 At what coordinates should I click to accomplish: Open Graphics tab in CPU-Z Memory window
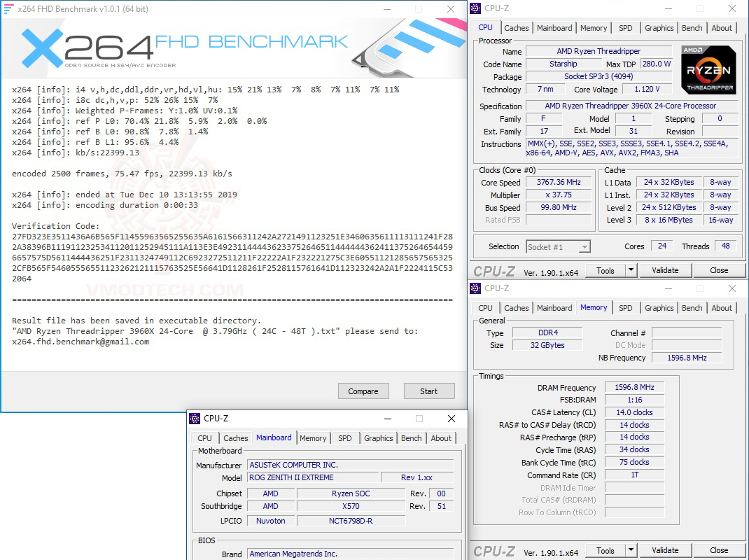pyautogui.click(x=659, y=308)
